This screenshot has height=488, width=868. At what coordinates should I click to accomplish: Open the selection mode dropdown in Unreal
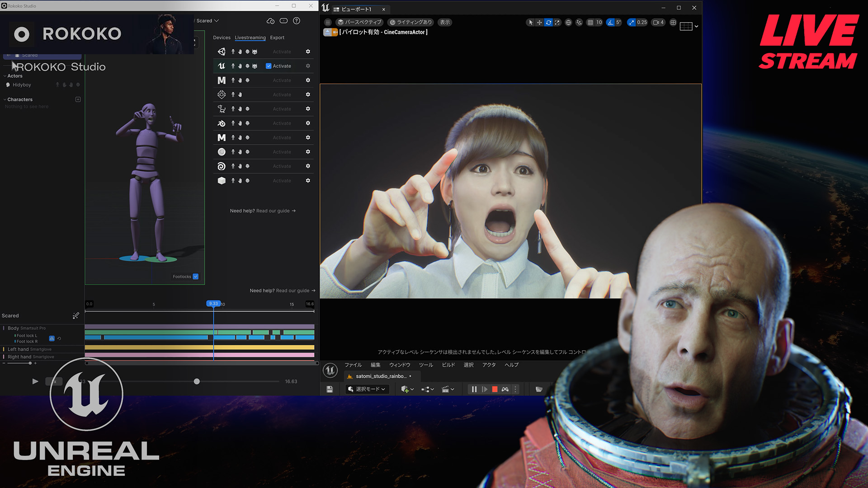[367, 389]
